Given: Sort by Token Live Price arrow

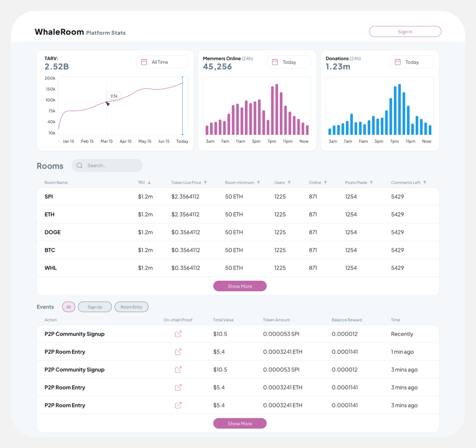Looking at the screenshot, I should (205, 183).
